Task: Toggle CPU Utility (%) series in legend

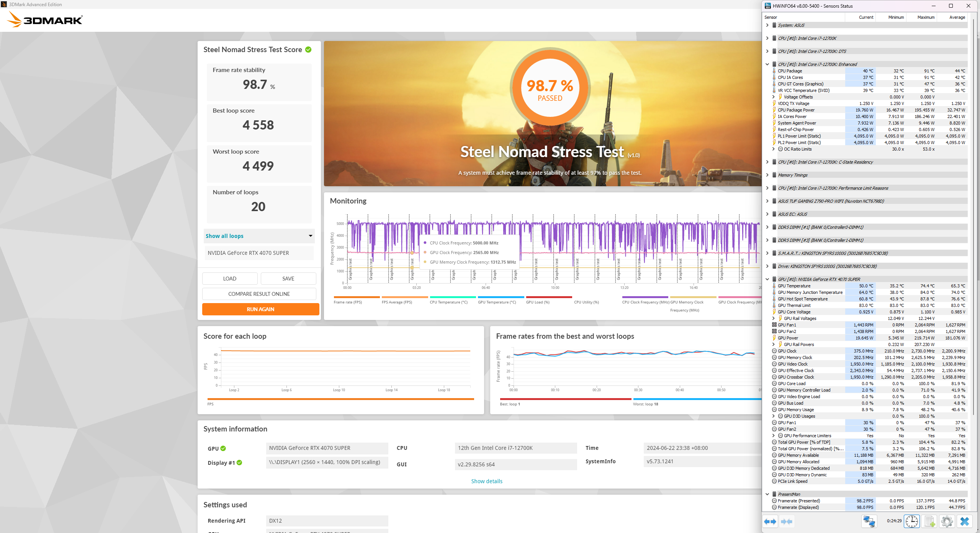Action: click(597, 300)
